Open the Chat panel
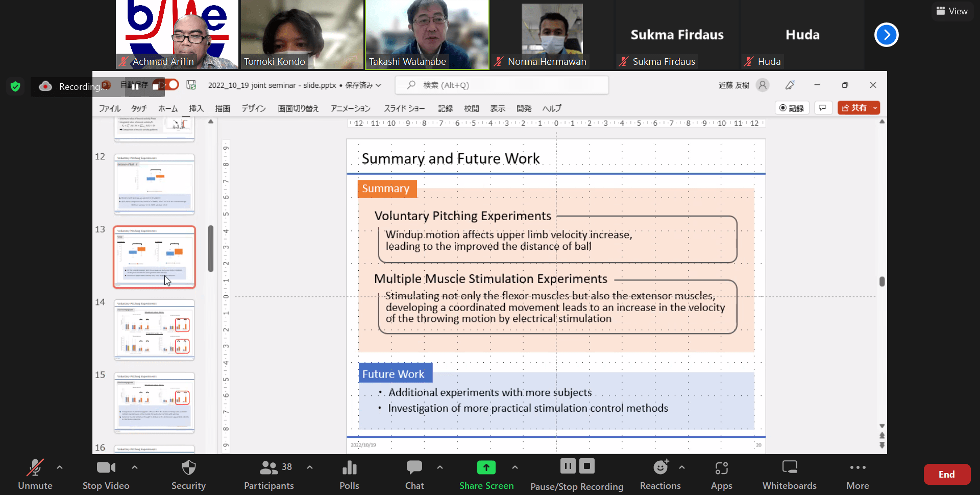This screenshot has height=495, width=980. click(414, 467)
